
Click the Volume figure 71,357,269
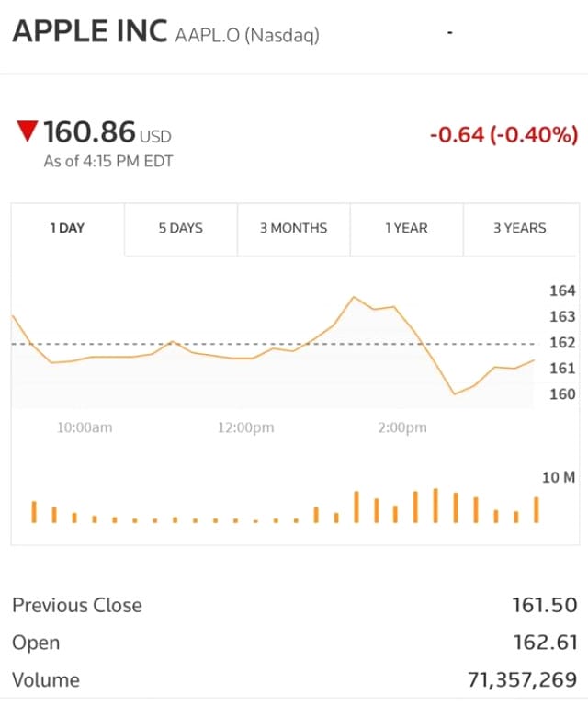tap(522, 680)
